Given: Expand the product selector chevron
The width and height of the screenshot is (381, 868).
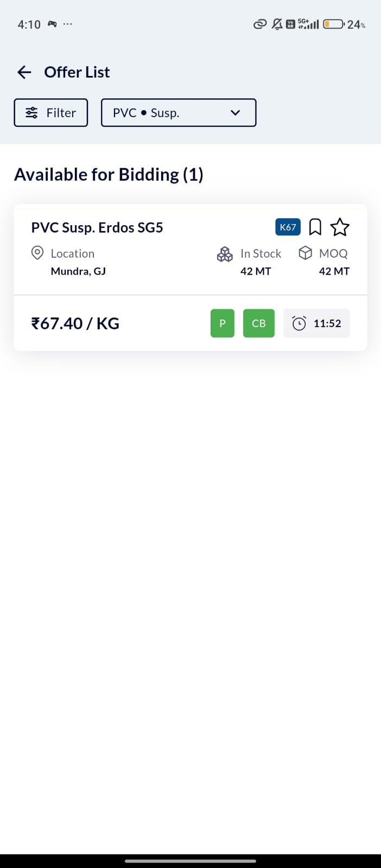Looking at the screenshot, I should tap(235, 113).
